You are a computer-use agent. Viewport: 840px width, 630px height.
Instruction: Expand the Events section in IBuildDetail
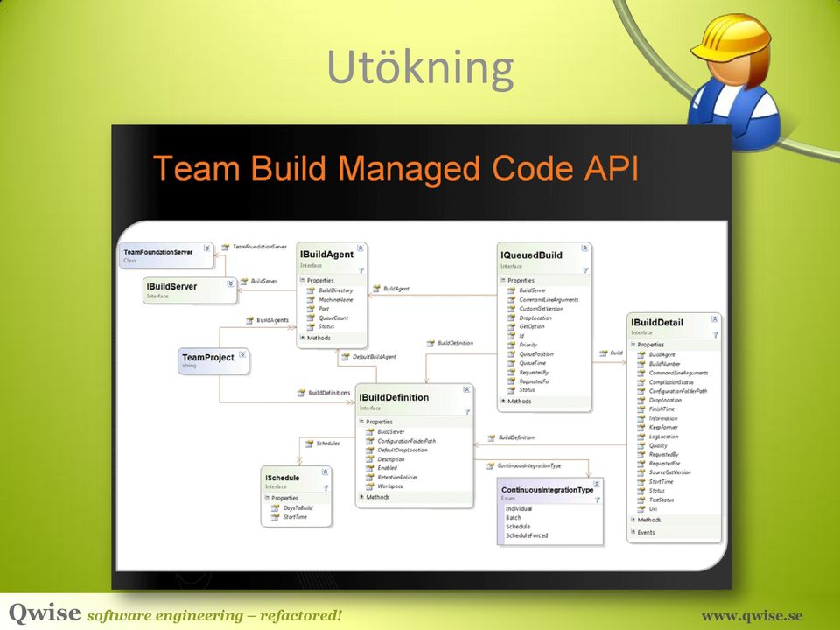click(633, 532)
